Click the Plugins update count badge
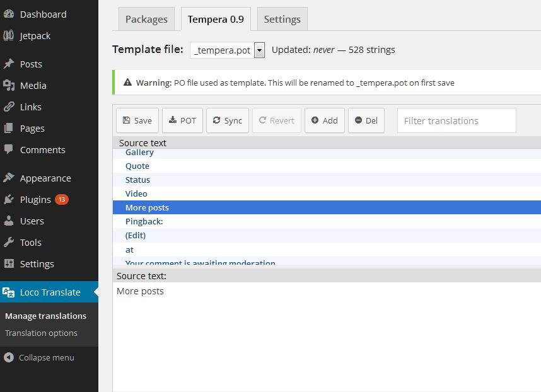This screenshot has width=541, height=392. 62,199
